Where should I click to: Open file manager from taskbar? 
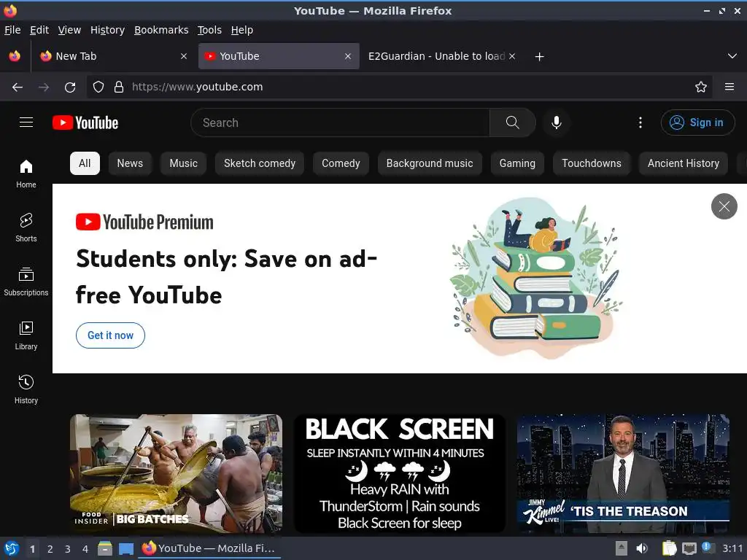[105, 548]
